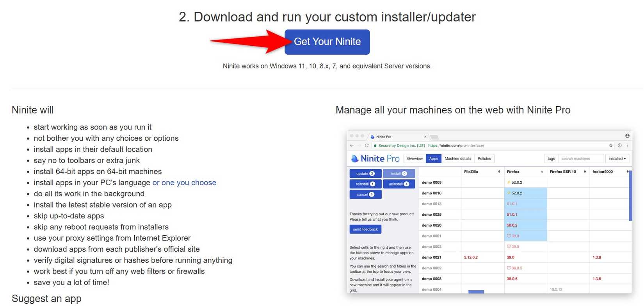Click the 'Manage all your machines' Ninite Pro heading
This screenshot has height=306, width=644.
[453, 110]
